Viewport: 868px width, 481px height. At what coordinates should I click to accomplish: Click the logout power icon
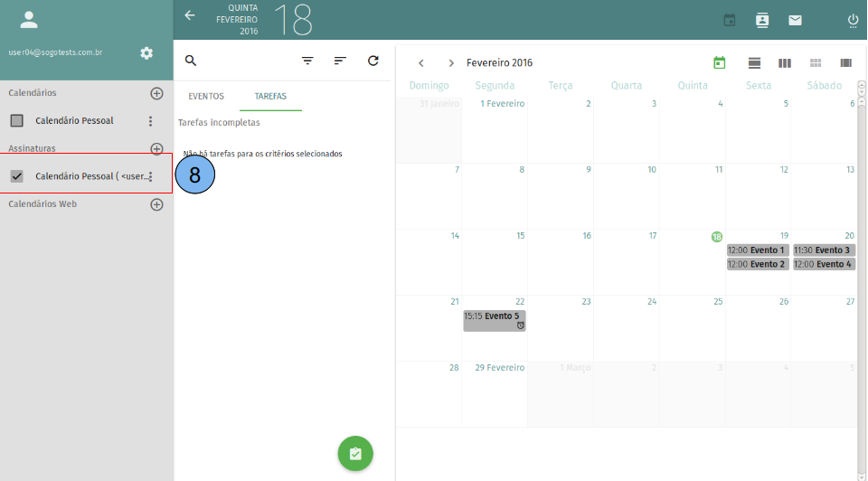click(x=853, y=20)
